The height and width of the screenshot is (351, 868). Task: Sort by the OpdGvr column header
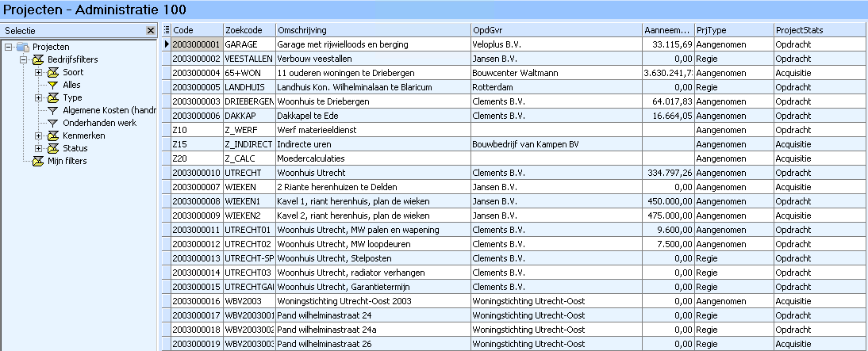tap(557, 30)
